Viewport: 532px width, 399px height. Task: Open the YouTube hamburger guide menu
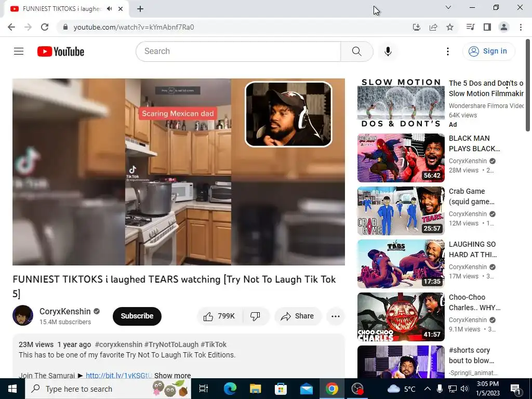[x=19, y=51]
